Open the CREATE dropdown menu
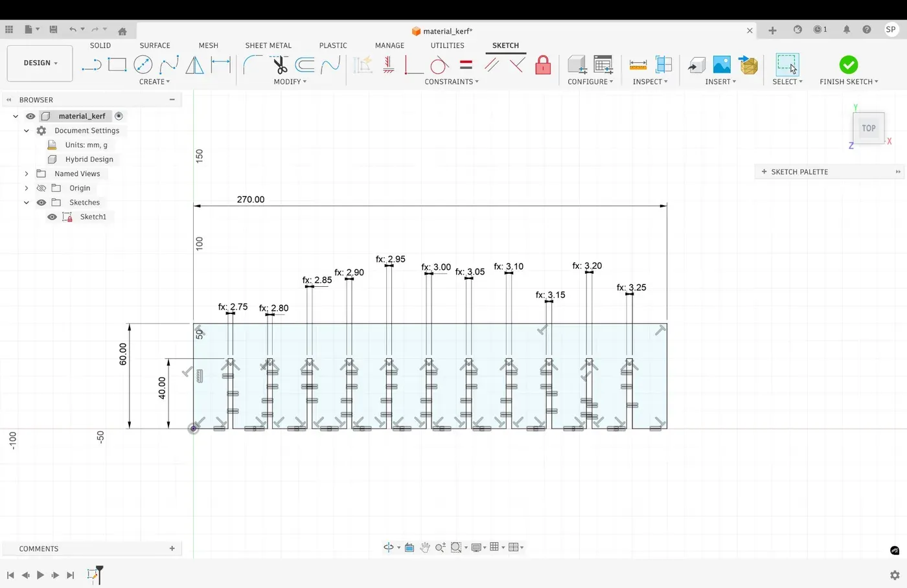This screenshot has height=588, width=907. pyautogui.click(x=154, y=82)
